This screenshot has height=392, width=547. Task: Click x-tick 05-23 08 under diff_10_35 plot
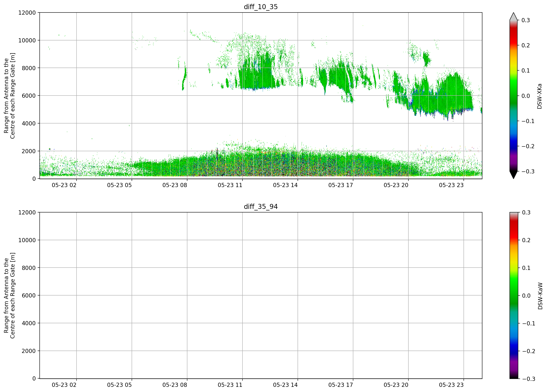(x=175, y=185)
